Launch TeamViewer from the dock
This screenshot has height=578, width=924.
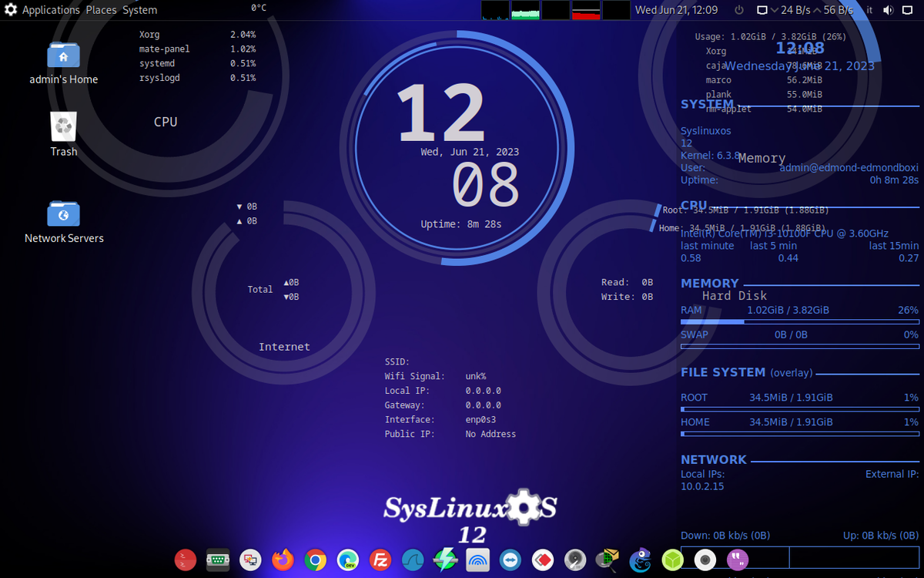511,560
